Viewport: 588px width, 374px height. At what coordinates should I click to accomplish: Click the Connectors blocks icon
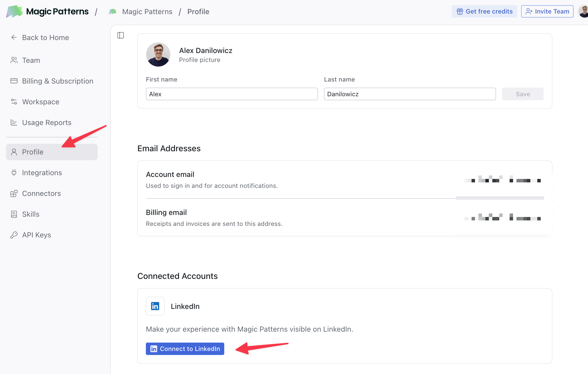coord(14,193)
